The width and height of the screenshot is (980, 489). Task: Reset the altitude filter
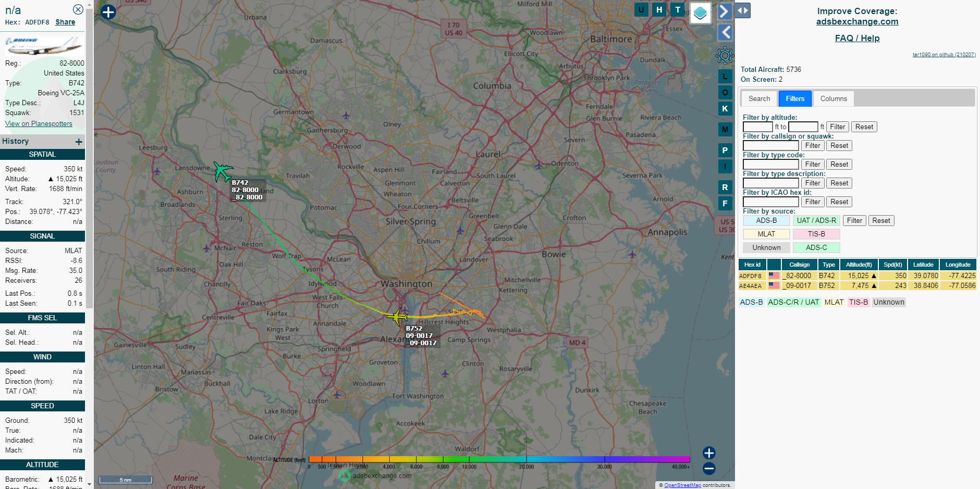[x=864, y=127]
